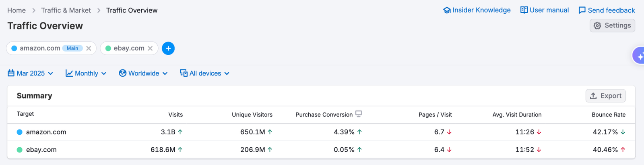Go to Home breadcrumb
This screenshot has height=165, width=644.
coord(17,10)
